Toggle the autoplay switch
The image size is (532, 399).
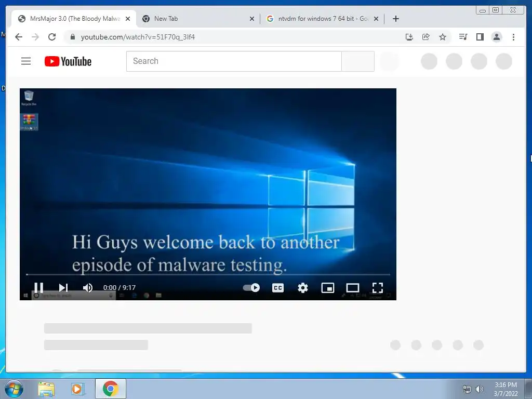point(251,288)
